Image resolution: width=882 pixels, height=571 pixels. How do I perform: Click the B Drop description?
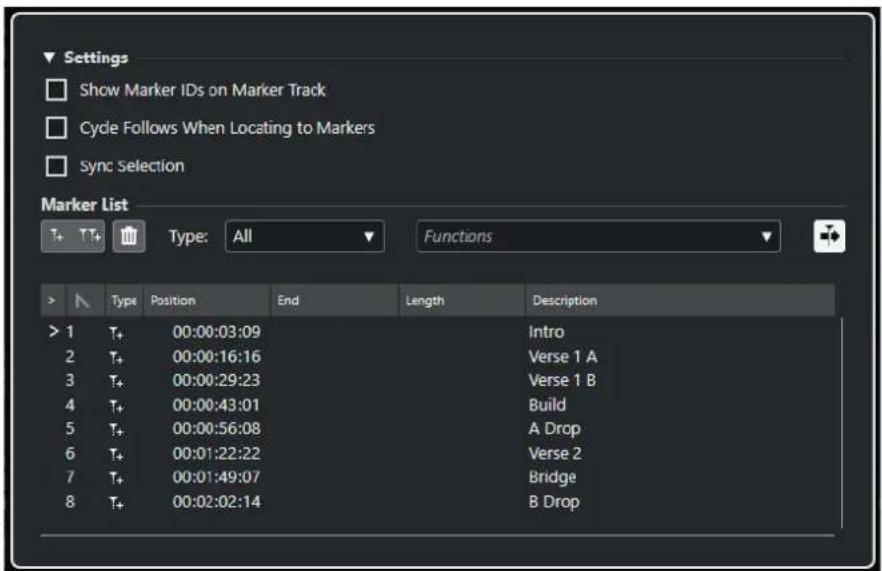[554, 501]
